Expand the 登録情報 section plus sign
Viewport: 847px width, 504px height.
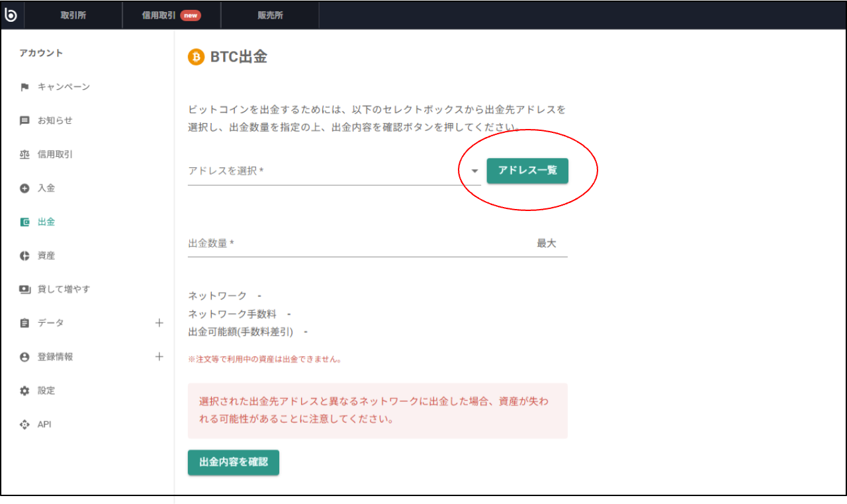(159, 357)
